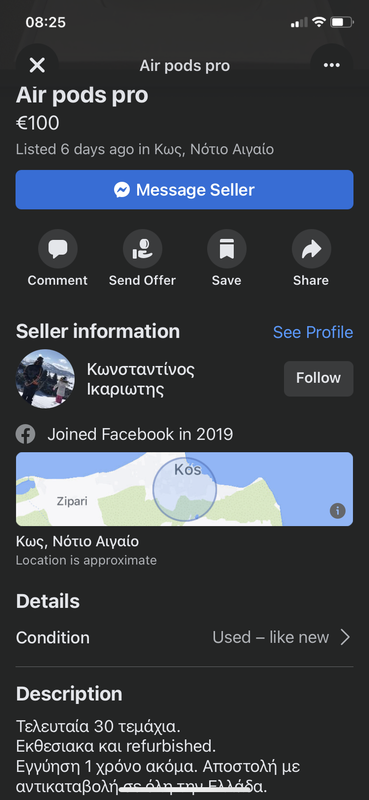Close the Air pods pro listing
This screenshot has width=369, height=800.
37,65
